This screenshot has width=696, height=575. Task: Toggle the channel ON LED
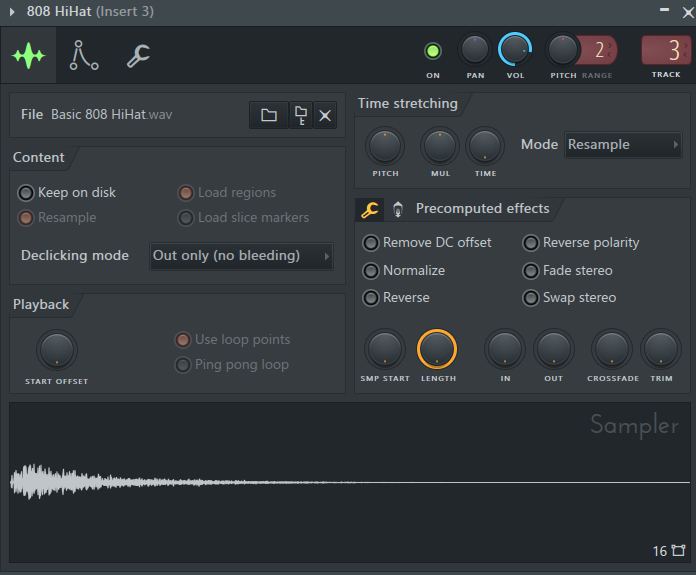coord(432,51)
